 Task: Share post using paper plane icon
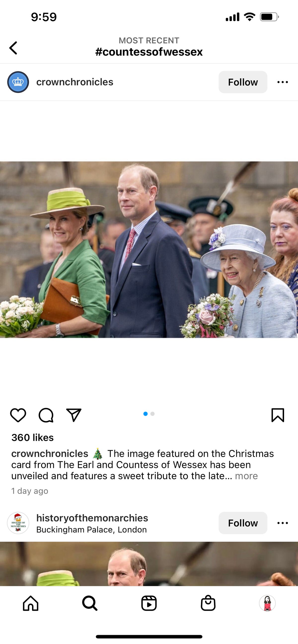[x=74, y=415]
